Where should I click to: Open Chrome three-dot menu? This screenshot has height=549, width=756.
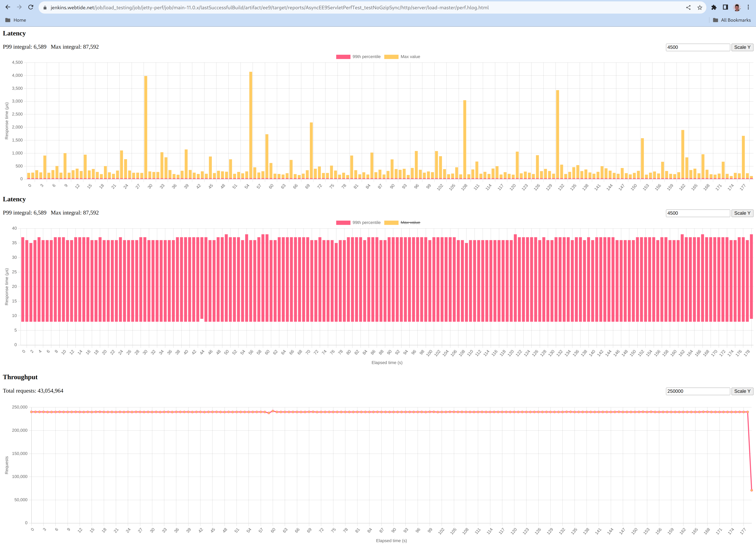[748, 7]
